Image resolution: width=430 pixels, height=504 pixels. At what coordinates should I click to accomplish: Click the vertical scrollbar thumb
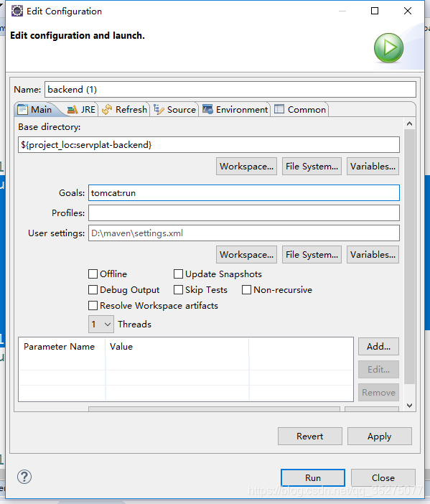[x=409, y=256]
